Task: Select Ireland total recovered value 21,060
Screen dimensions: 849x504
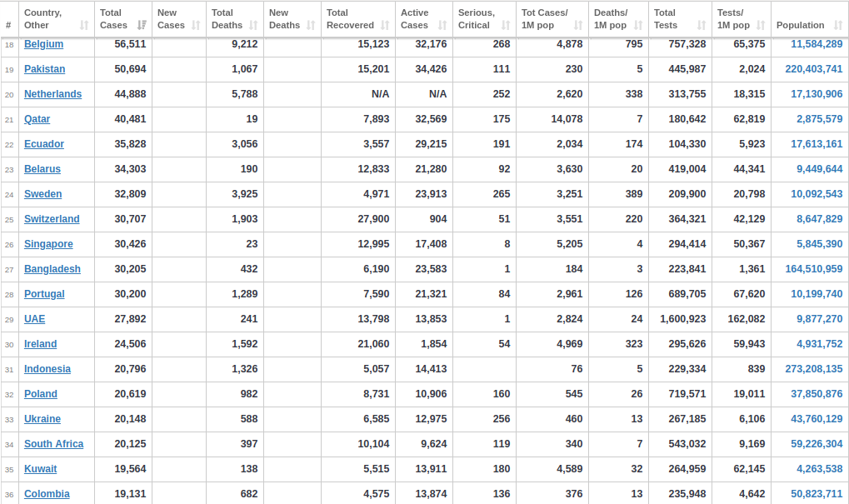Action: (373, 344)
